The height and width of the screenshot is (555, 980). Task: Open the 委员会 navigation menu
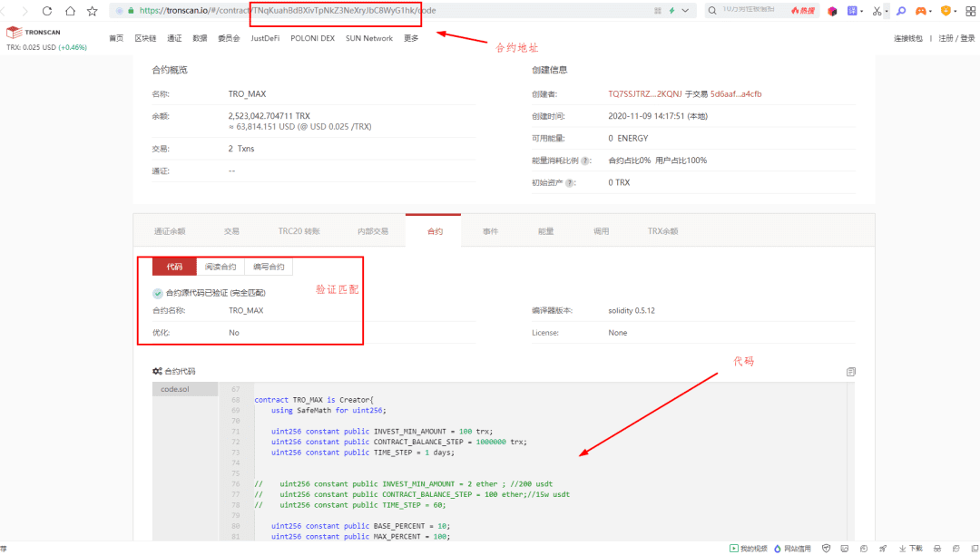coord(229,38)
